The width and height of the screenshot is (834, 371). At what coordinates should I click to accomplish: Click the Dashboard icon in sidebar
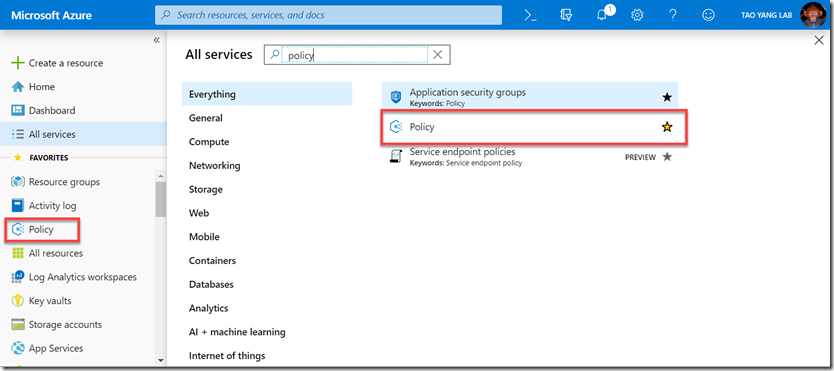(18, 111)
